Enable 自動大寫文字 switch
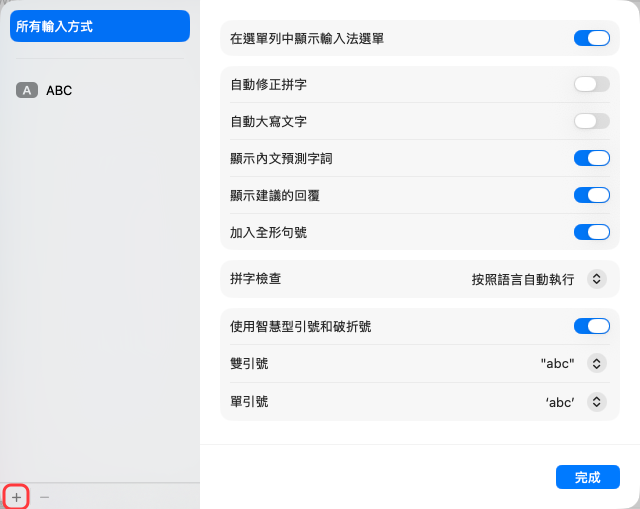 (592, 121)
